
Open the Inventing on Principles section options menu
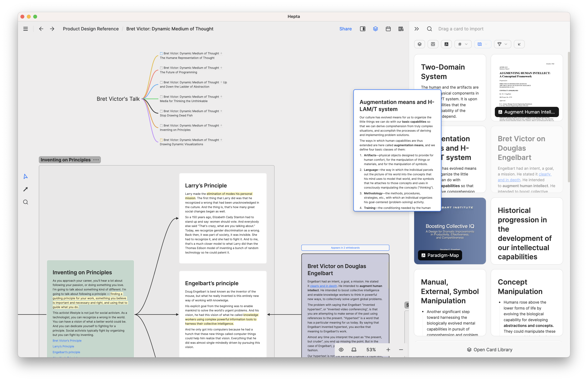point(96,160)
